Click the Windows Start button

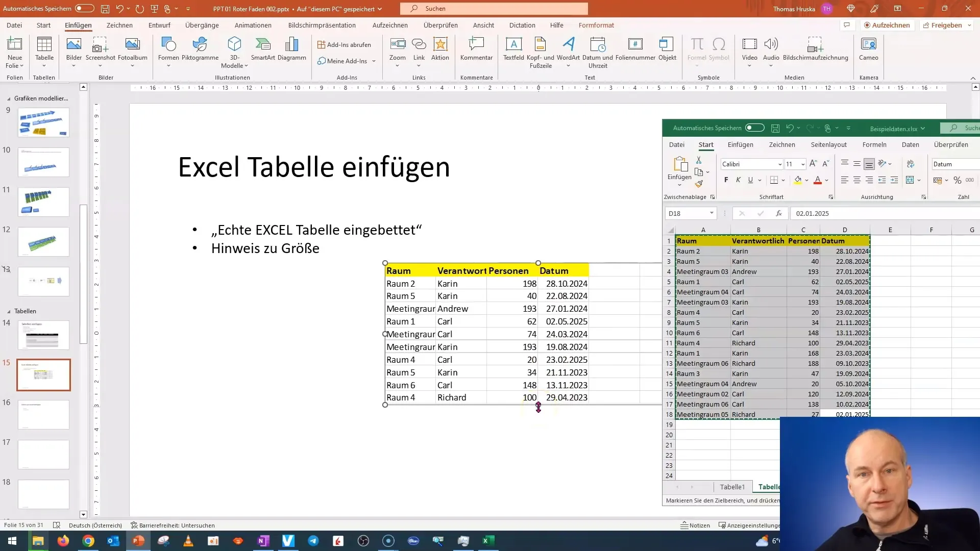click(x=12, y=541)
